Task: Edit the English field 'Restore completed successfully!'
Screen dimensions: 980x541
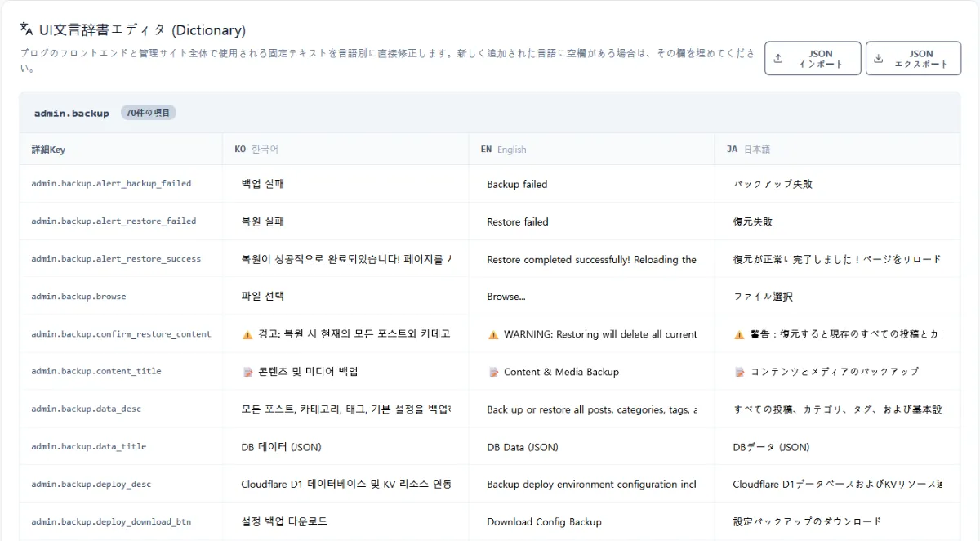Action: pos(591,259)
